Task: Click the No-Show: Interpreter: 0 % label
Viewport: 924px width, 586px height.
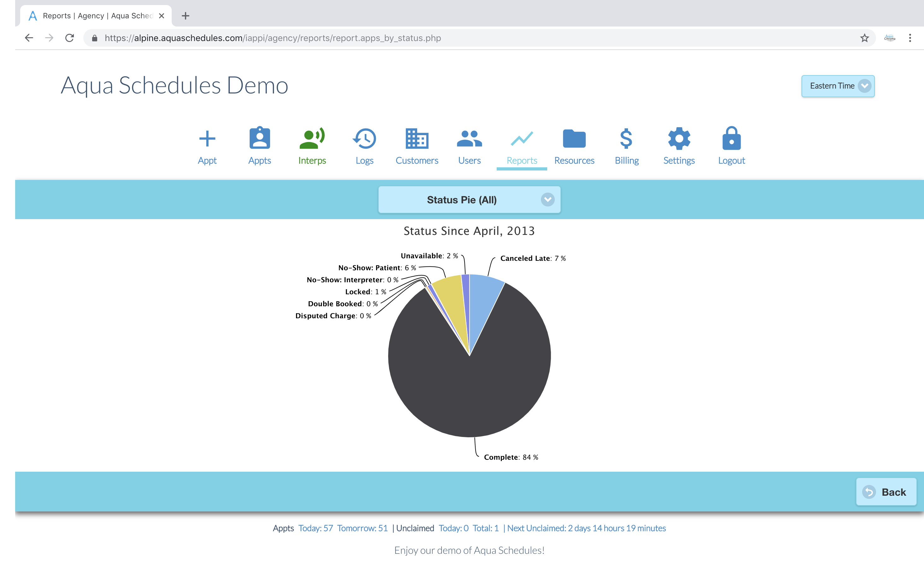Action: [x=352, y=279]
